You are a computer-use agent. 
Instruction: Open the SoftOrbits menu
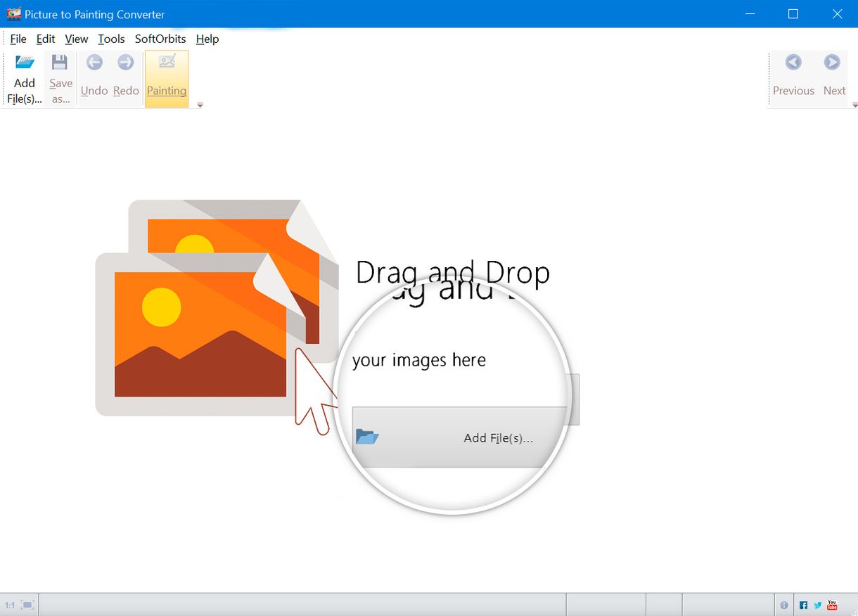tap(160, 39)
